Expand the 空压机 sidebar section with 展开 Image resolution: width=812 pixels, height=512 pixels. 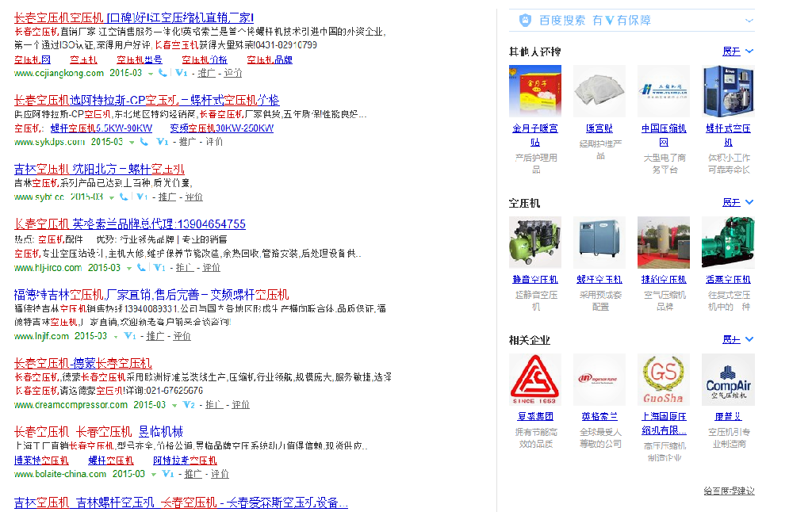738,202
